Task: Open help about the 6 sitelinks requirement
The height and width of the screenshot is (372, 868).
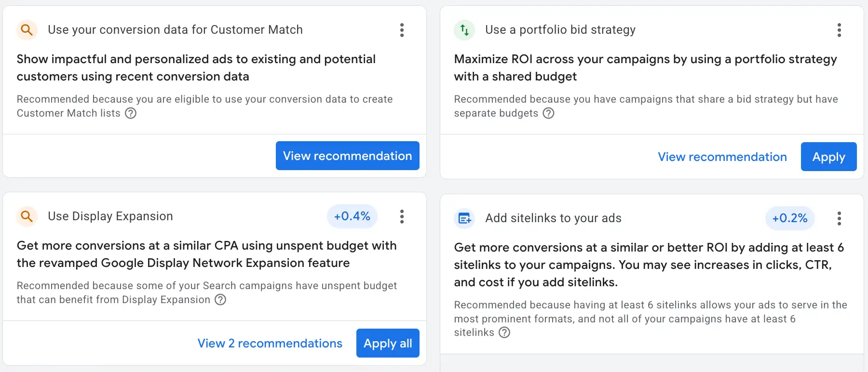Action: click(504, 332)
